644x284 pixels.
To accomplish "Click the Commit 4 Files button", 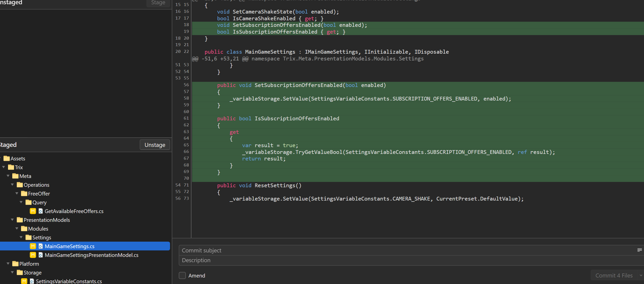I will 614,275.
